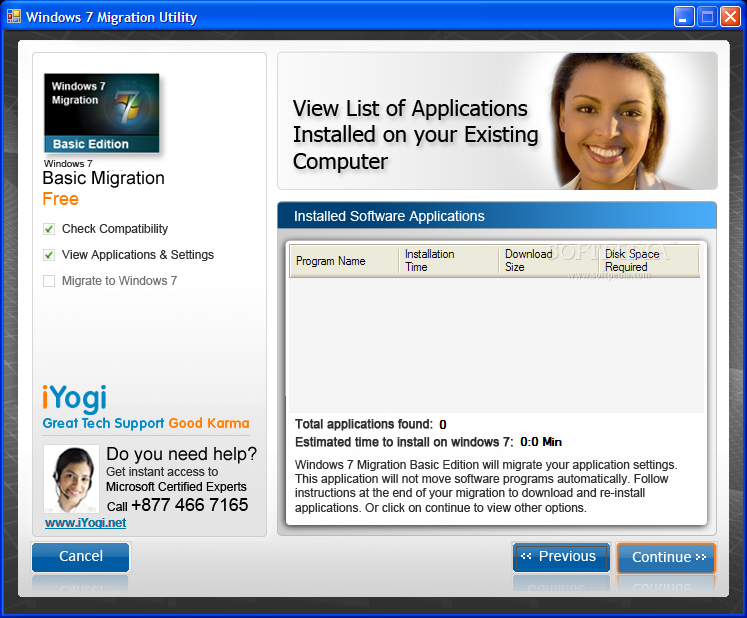Viewport: 747px width, 618px height.
Task: Click the support agent headset photo
Action: 71,479
